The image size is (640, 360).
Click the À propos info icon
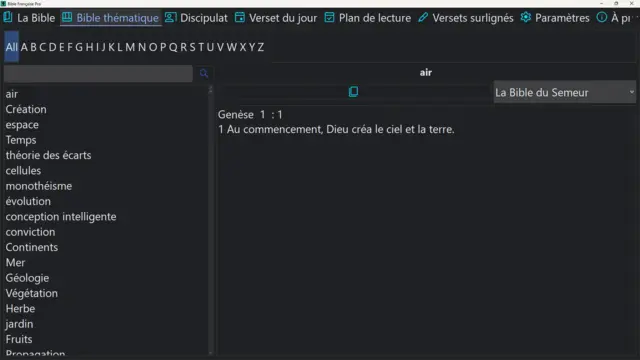coord(602,18)
